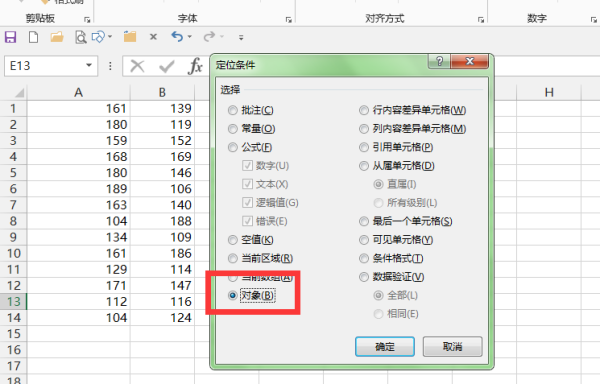
Task: Open file using the folder icon
Action: coord(57,37)
